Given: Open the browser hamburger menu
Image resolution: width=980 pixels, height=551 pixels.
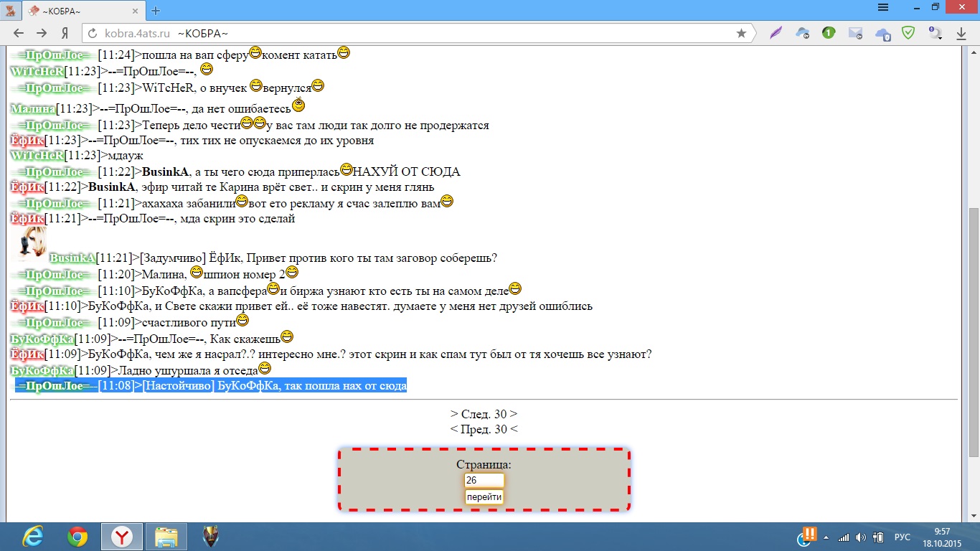Looking at the screenshot, I should point(884,7).
